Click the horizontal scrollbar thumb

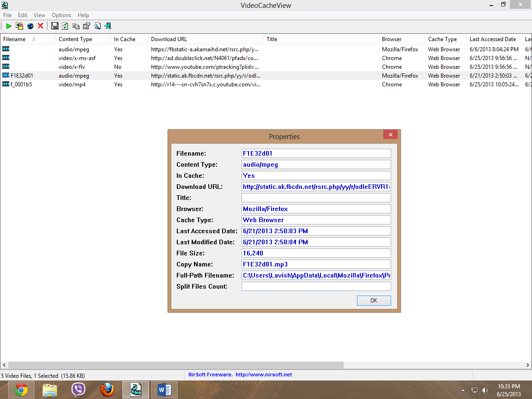coord(176,365)
